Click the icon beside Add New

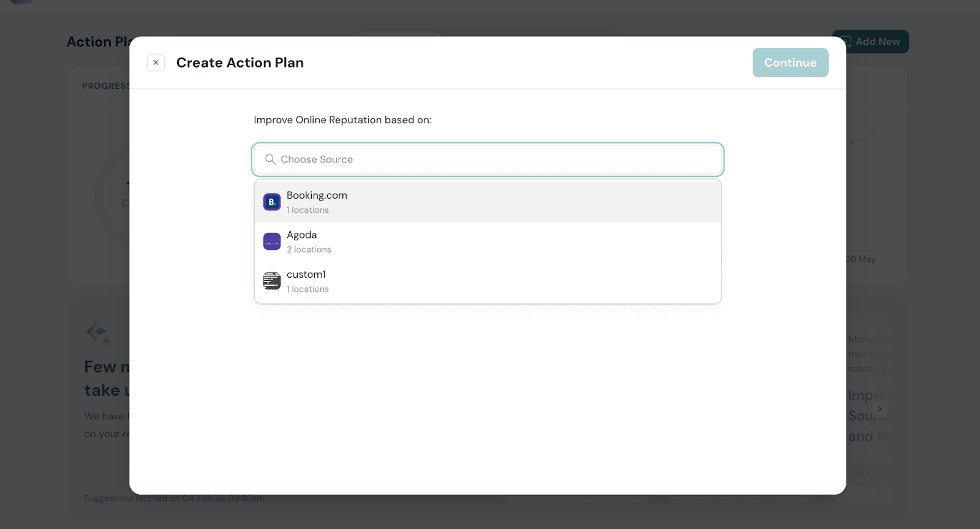848,42
